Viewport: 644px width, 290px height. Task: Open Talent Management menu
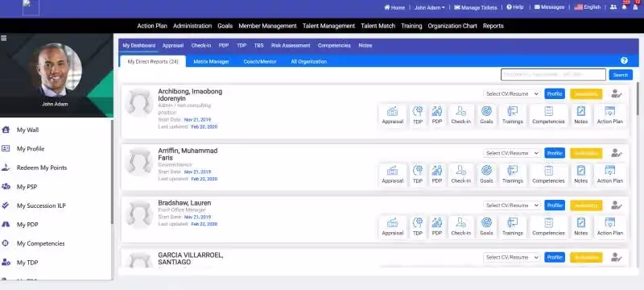coord(328,26)
